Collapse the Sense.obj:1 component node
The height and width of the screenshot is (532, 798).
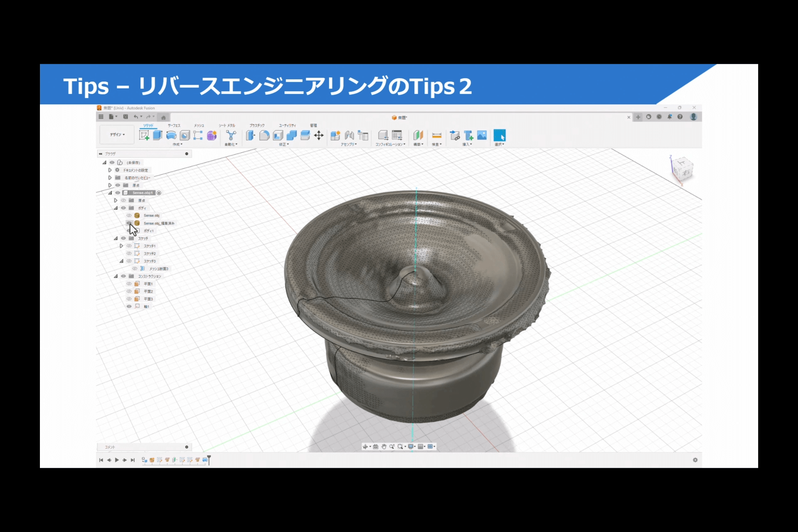tap(110, 193)
